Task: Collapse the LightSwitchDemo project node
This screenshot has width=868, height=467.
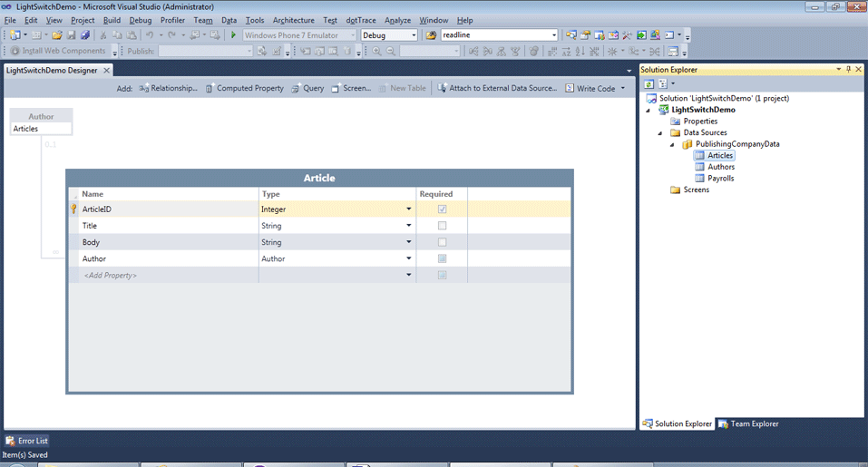Action: click(648, 110)
